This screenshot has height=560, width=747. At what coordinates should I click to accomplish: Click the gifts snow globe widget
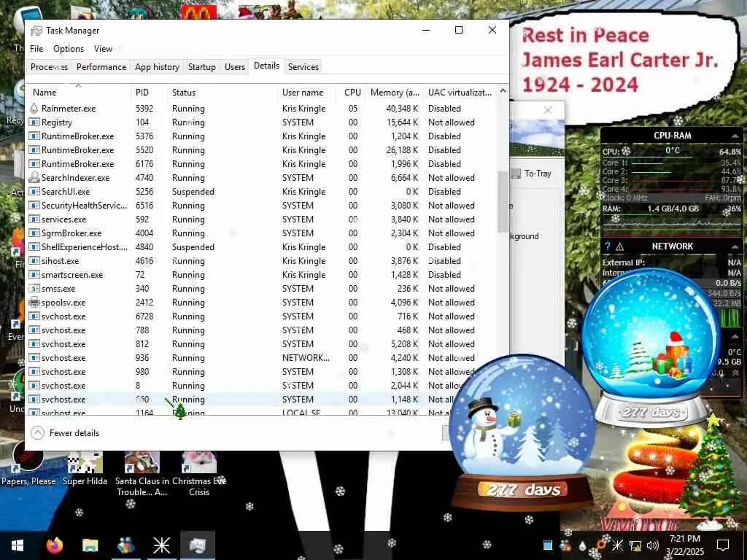651,348
